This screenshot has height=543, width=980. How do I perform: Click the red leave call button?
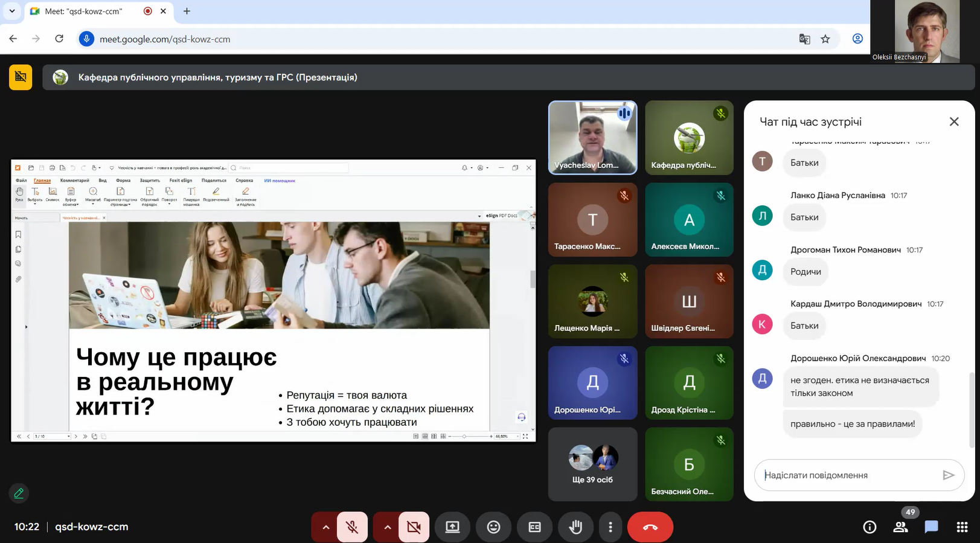[650, 527]
